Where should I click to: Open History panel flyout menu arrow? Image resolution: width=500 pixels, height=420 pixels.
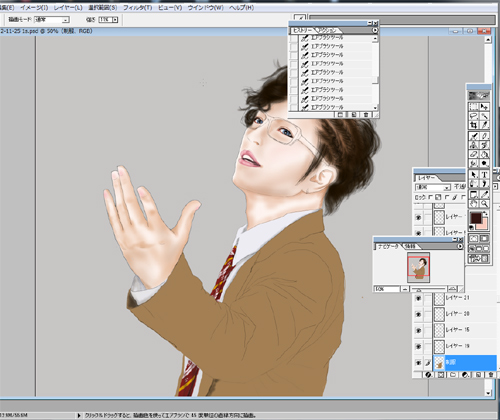375,30
